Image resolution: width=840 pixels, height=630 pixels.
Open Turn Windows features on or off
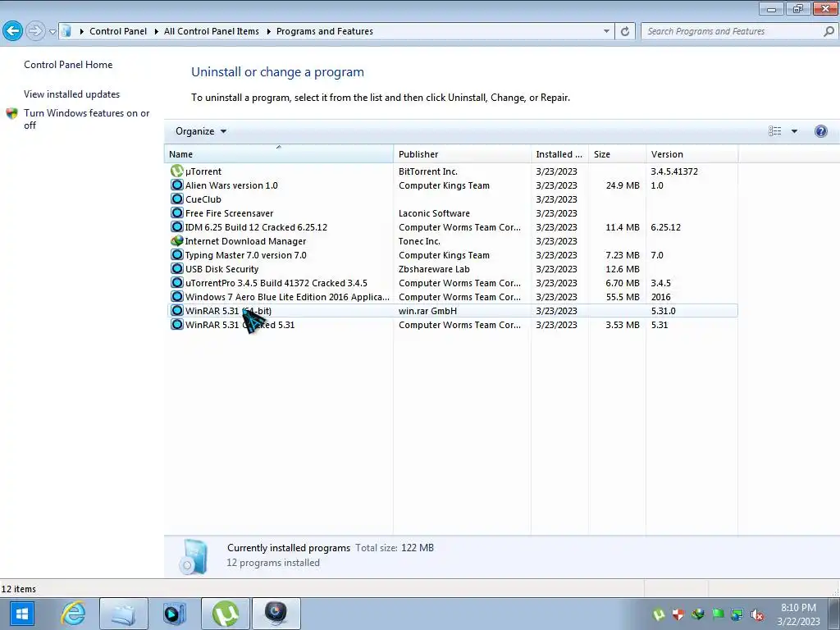87,119
